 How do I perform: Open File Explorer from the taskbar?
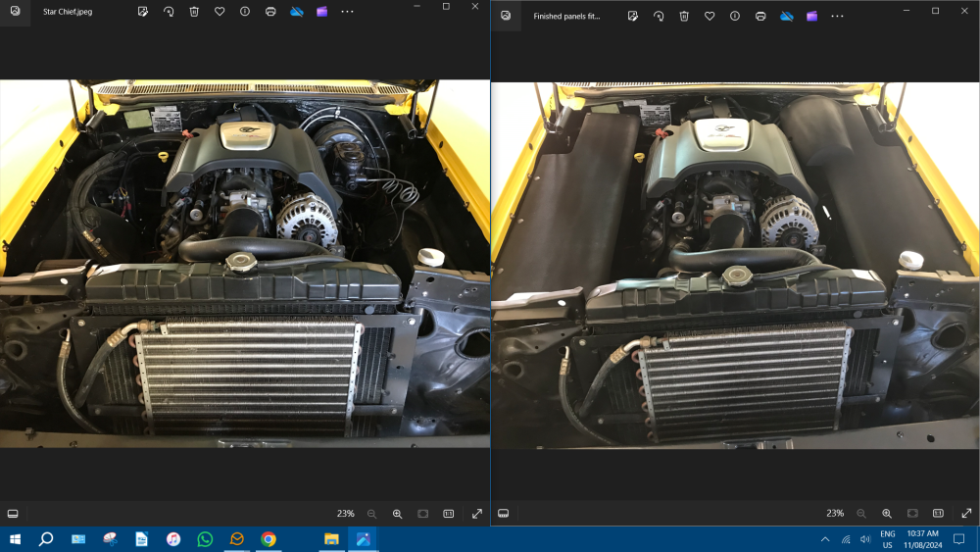tap(331, 539)
